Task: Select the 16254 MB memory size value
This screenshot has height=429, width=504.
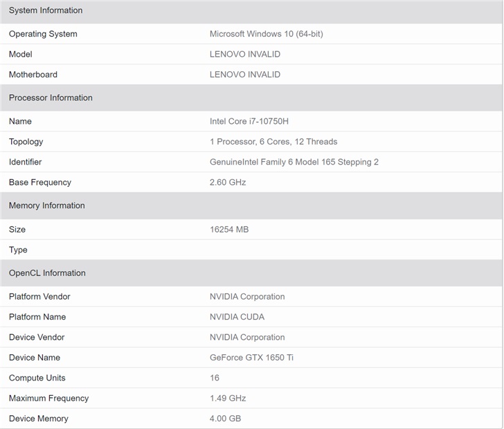Action: pos(229,229)
